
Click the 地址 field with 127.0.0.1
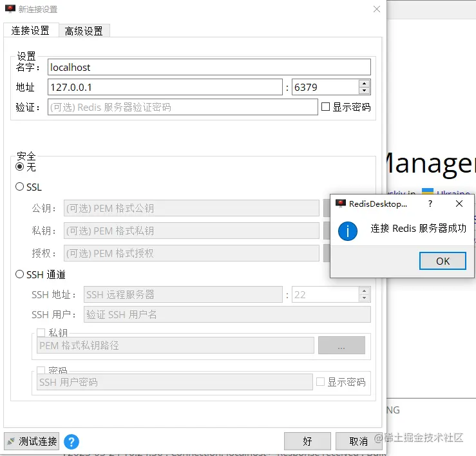click(165, 87)
